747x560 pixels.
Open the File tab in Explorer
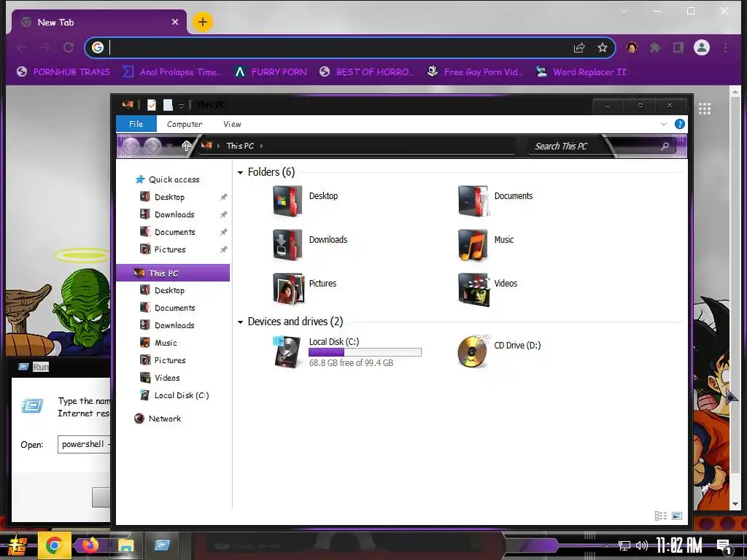click(136, 124)
